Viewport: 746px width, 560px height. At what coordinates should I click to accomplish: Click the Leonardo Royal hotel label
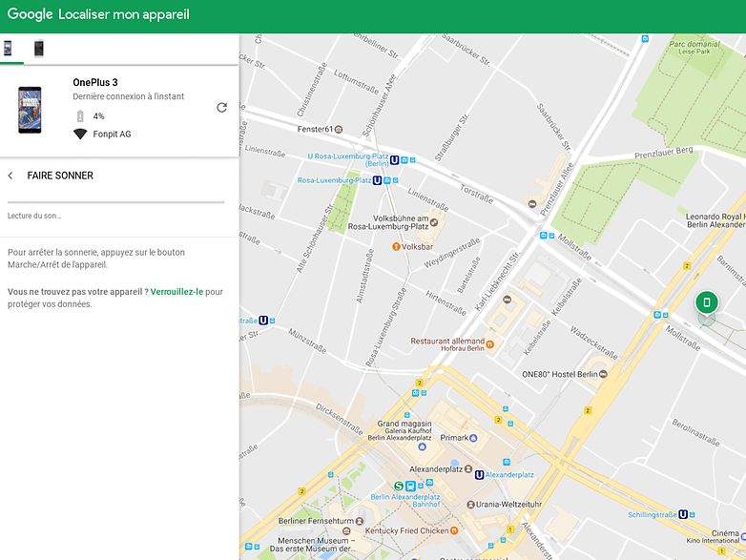pyautogui.click(x=715, y=220)
